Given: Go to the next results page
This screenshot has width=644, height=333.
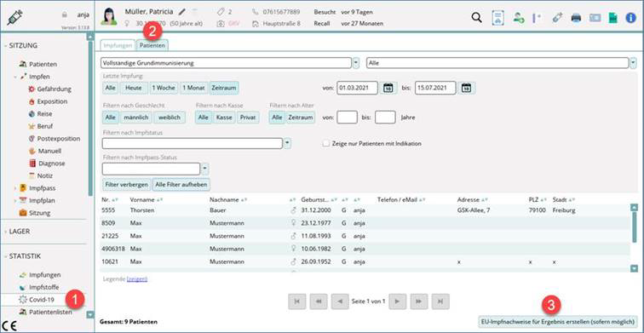Looking at the screenshot, I should coord(397,301).
